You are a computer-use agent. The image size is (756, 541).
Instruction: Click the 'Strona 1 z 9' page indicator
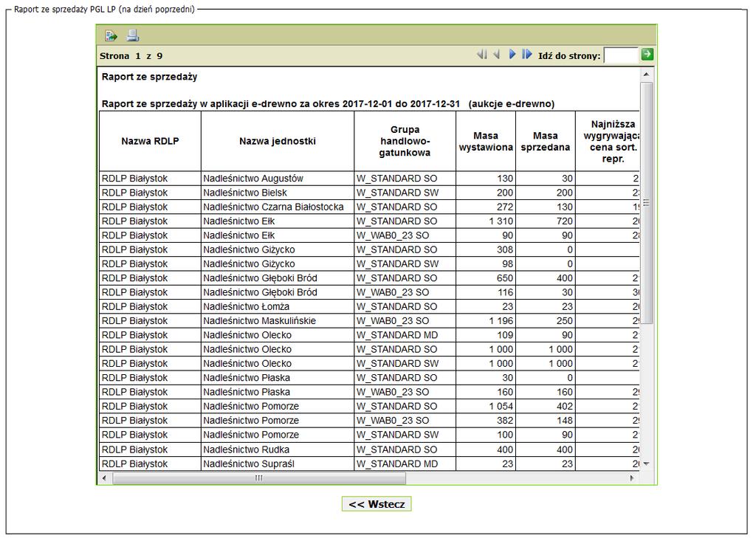point(131,56)
